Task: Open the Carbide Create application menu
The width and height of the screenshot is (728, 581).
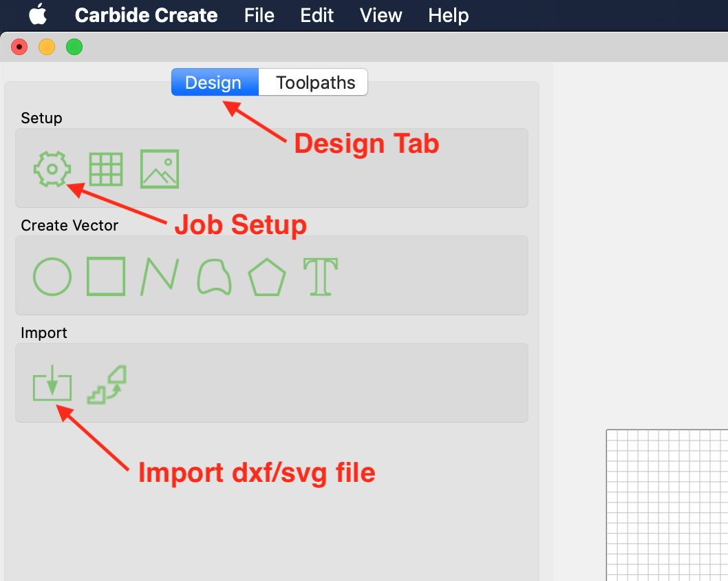Action: (x=146, y=15)
